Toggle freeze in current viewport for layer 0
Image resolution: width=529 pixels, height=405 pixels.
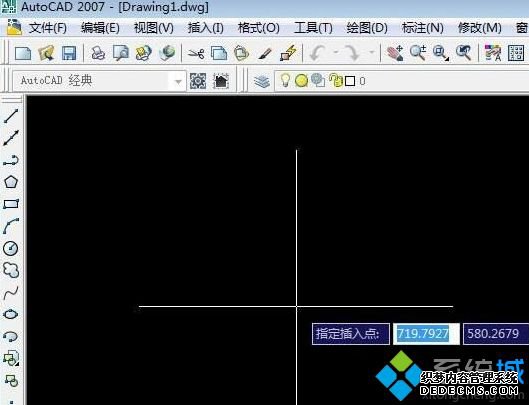pos(318,81)
